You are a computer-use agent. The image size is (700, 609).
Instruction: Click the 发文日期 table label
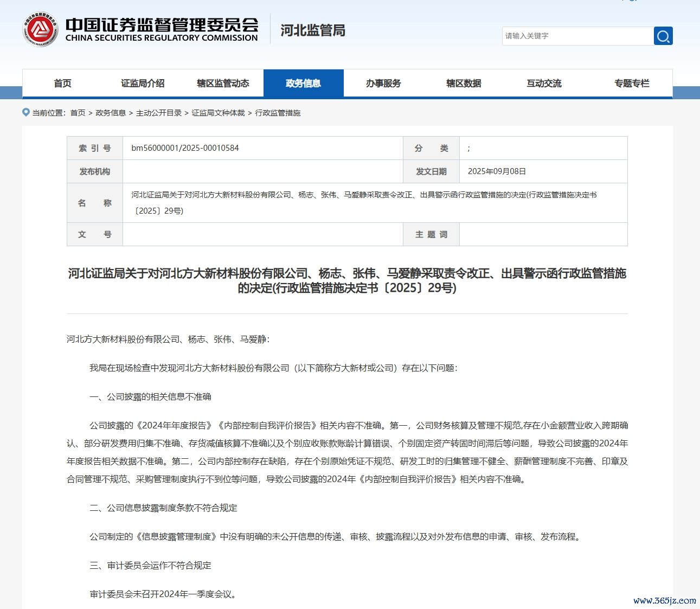(x=431, y=171)
